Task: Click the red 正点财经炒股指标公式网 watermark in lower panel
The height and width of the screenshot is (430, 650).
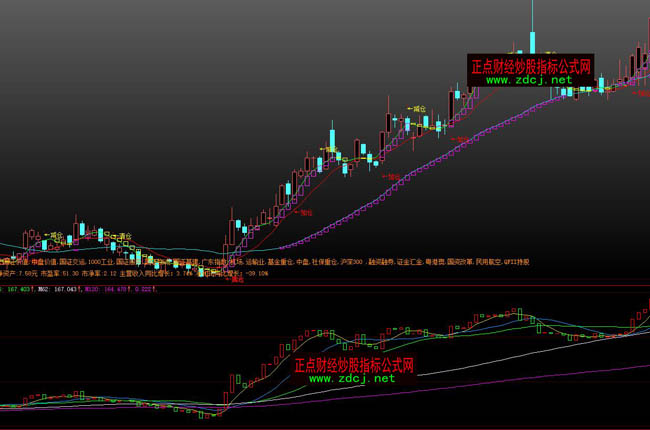Action: coord(354,365)
